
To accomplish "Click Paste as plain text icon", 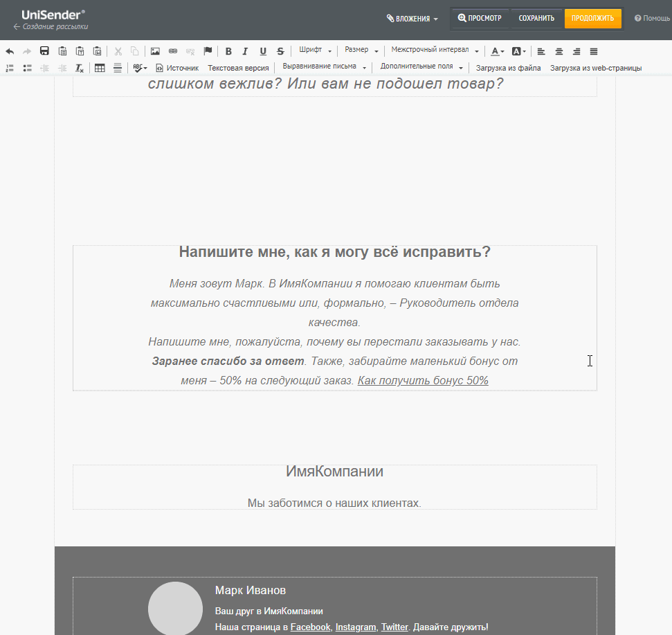I will pyautogui.click(x=80, y=51).
